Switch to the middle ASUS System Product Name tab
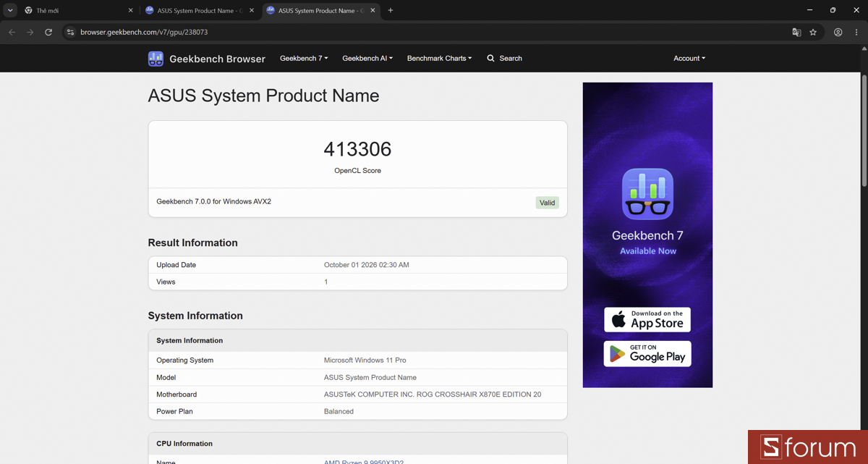Image resolution: width=868 pixels, height=464 pixels. pyautogui.click(x=199, y=10)
